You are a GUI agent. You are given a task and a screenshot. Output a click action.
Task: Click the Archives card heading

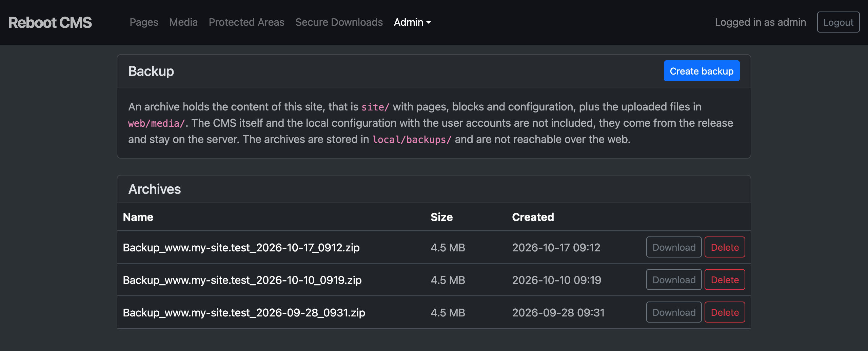tap(154, 189)
